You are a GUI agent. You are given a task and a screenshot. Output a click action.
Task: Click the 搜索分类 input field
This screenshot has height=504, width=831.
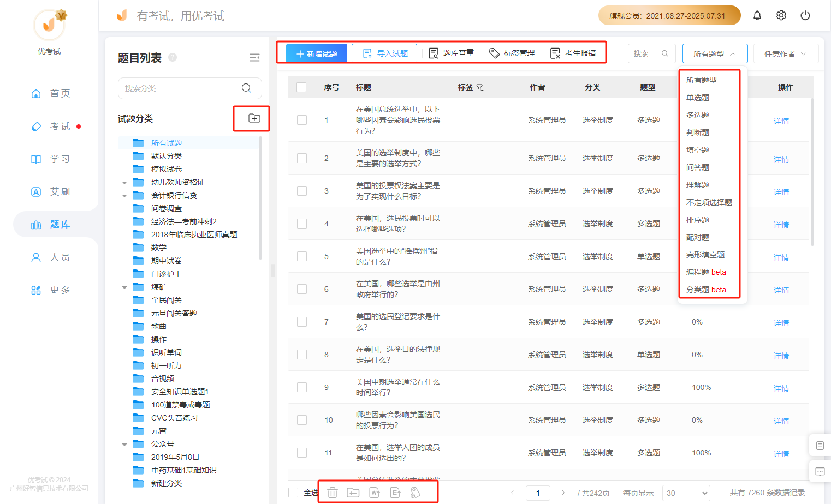(189, 88)
